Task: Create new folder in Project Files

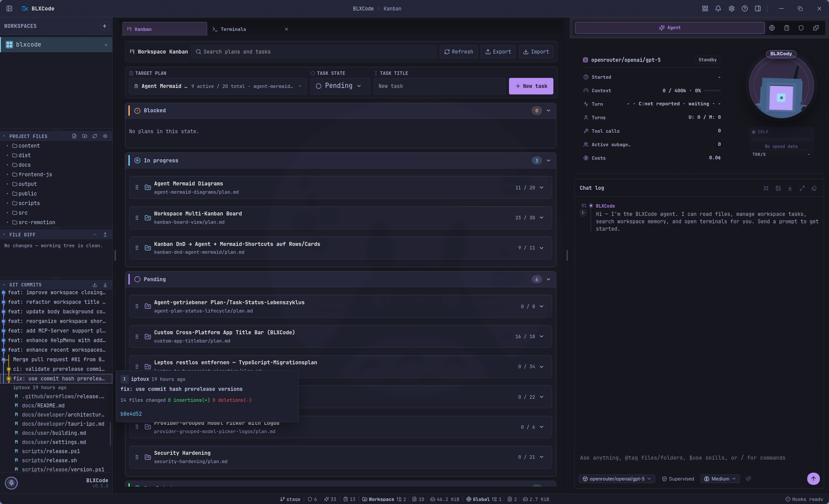Action: [x=84, y=136]
